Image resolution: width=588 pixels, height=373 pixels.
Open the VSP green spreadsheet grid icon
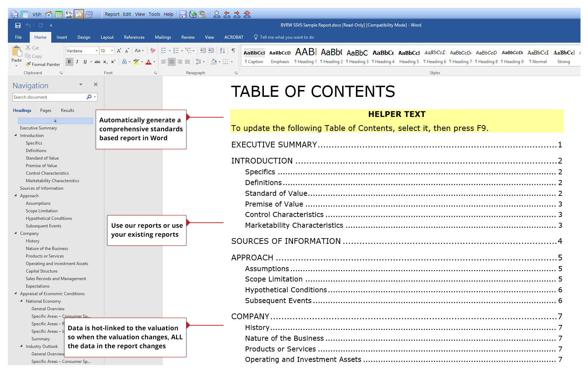pos(59,14)
